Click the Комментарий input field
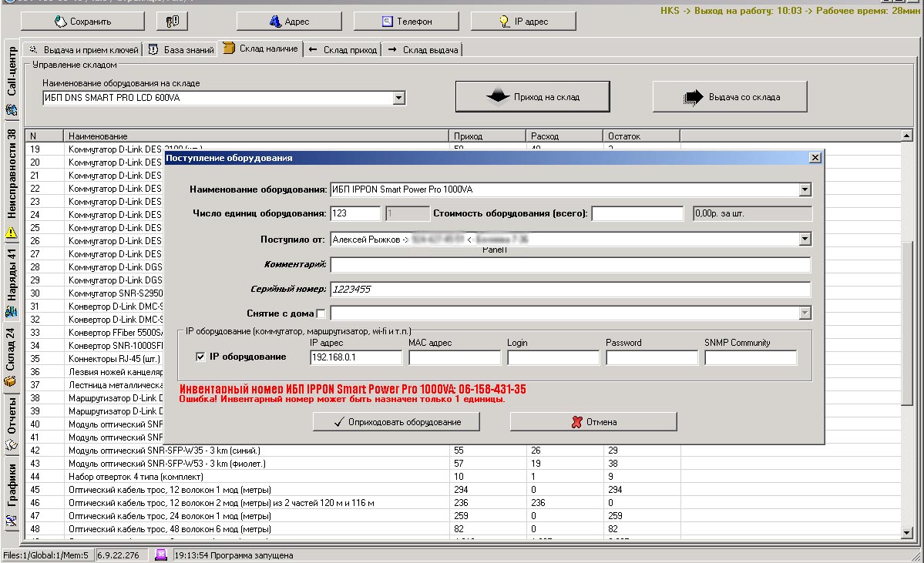Image resolution: width=924 pixels, height=563 pixels. (570, 264)
